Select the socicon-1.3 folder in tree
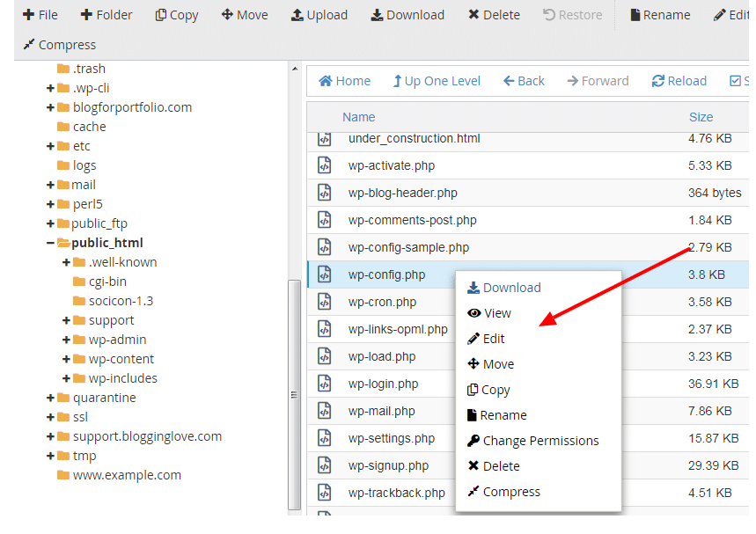Screen dimensions: 756x534 click(x=113, y=301)
